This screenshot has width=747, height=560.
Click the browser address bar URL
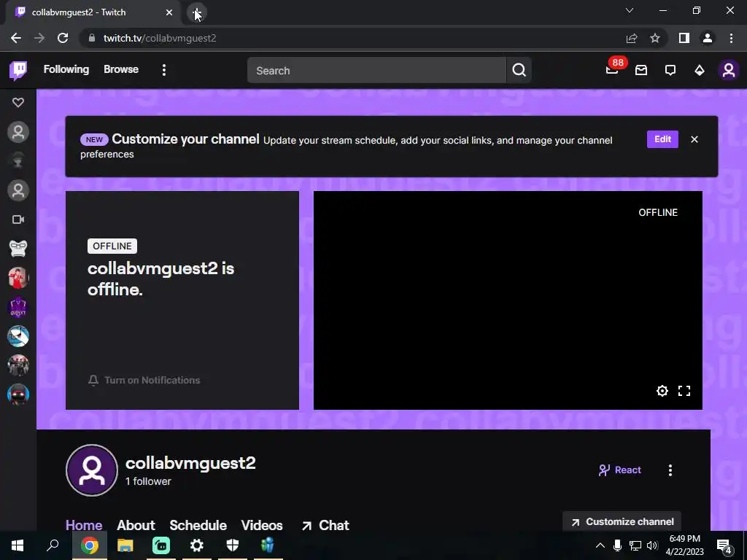tap(160, 38)
